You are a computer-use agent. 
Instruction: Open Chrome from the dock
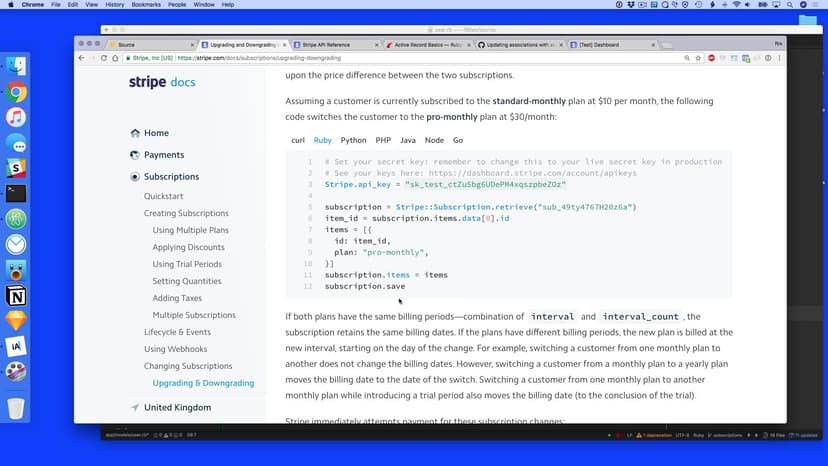click(16, 93)
